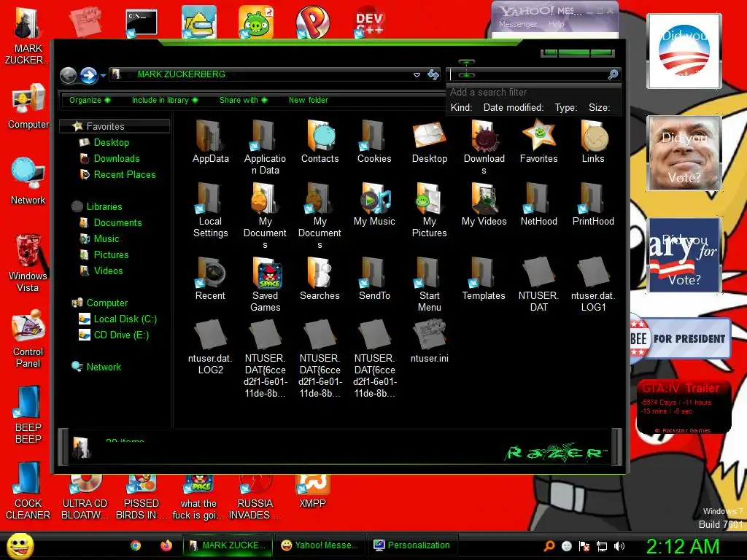Open the Saved Games folder

point(265,284)
